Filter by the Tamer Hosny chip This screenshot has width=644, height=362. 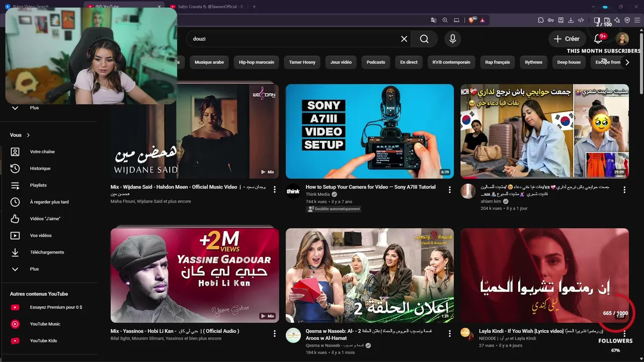(302, 62)
